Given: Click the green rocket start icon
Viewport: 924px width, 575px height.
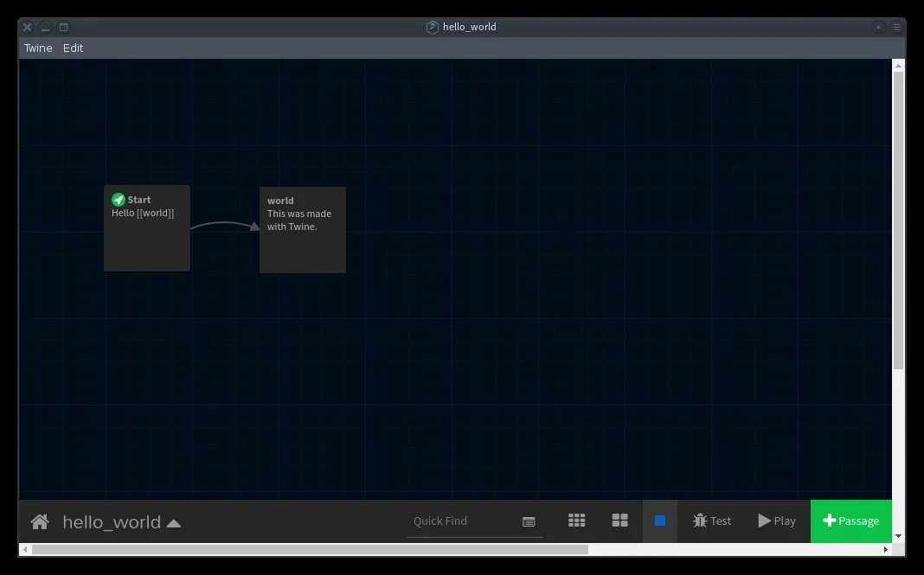Looking at the screenshot, I should point(119,200).
